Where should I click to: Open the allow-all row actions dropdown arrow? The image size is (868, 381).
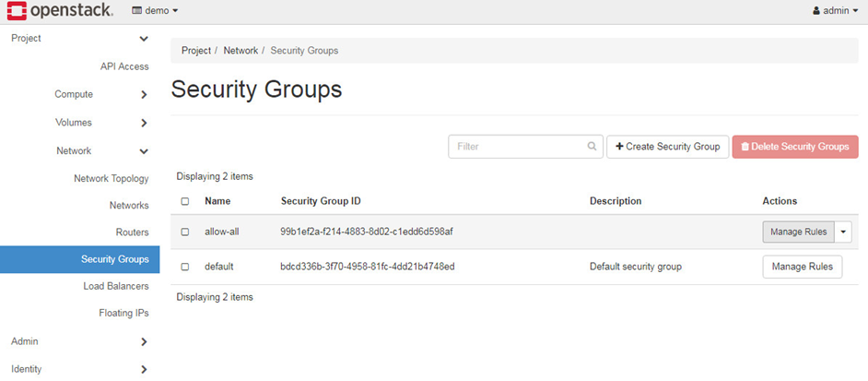(x=844, y=232)
